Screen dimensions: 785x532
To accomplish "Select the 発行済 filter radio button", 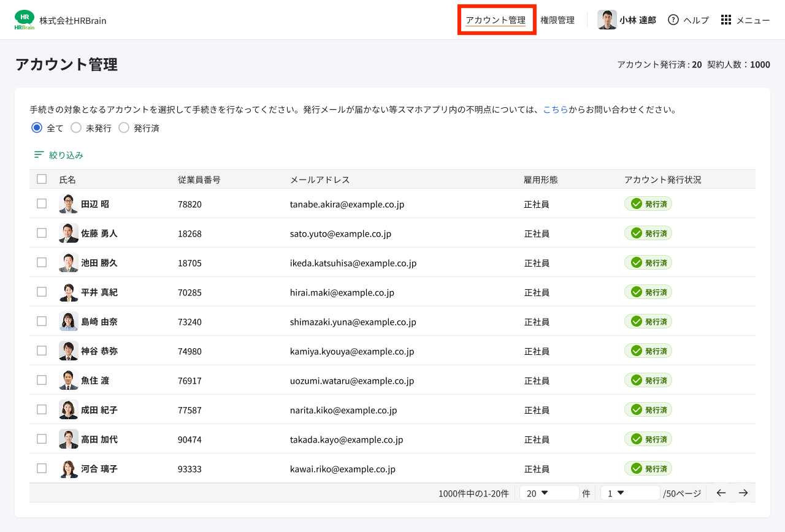I will (124, 127).
